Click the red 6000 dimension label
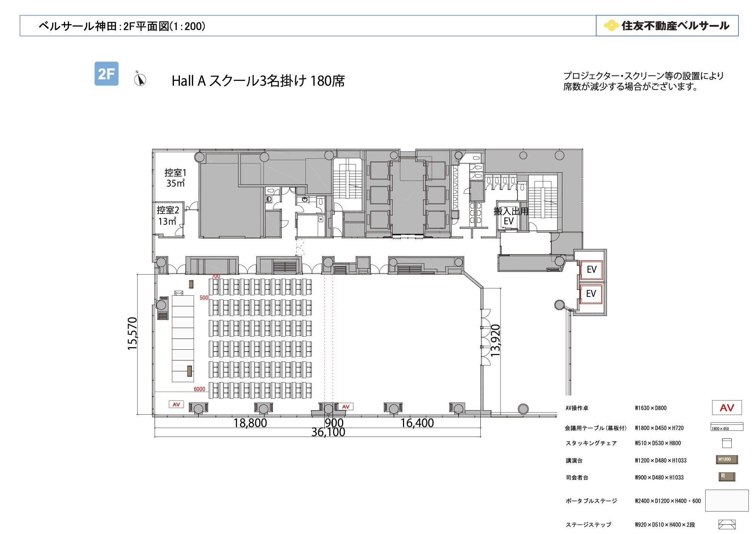The image size is (756, 534). tap(199, 389)
